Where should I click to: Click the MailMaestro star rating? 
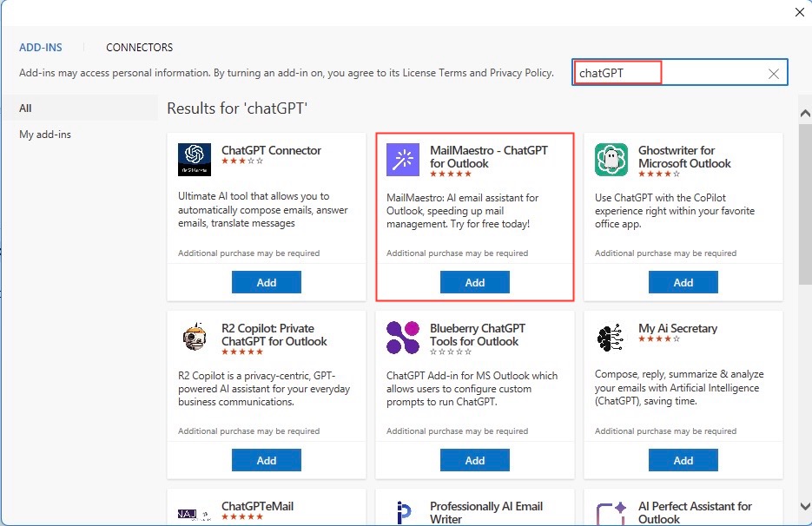coord(451,174)
